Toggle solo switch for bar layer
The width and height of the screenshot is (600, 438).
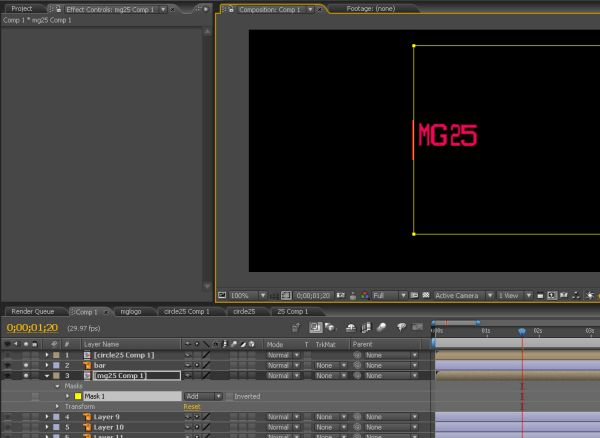pyautogui.click(x=26, y=365)
